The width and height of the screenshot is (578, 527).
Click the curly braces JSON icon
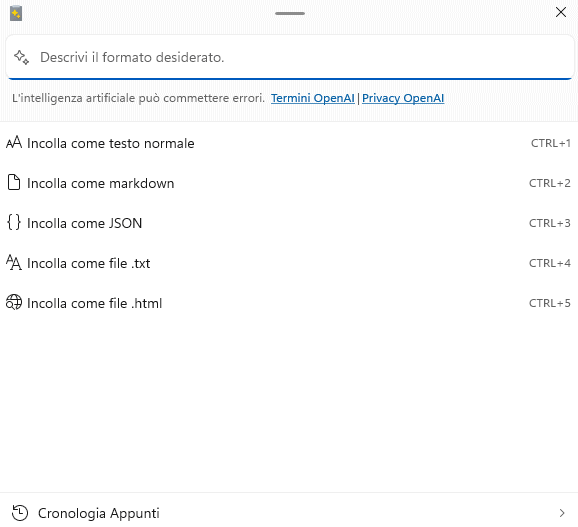[x=14, y=223]
